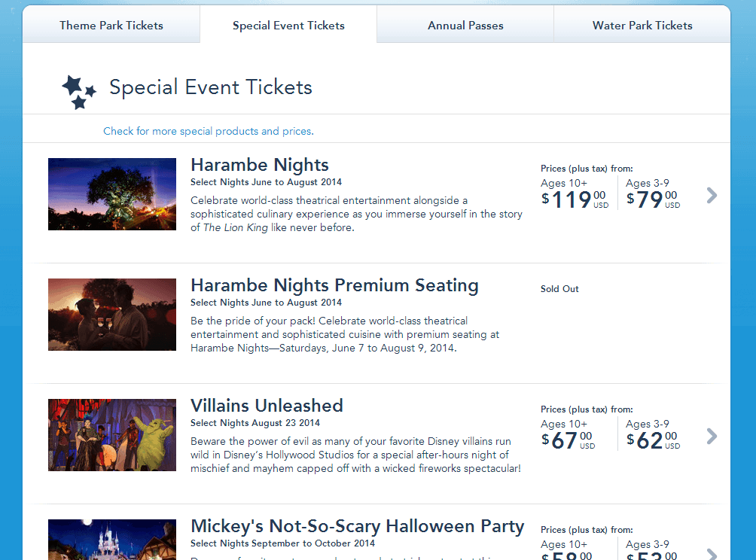Go to the Water Park Tickets tab

[x=642, y=26]
